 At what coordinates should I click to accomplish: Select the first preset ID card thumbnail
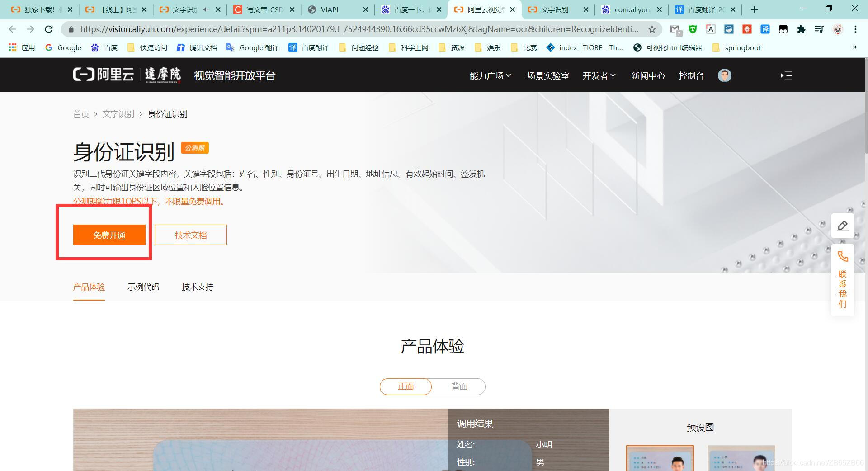pos(660,458)
